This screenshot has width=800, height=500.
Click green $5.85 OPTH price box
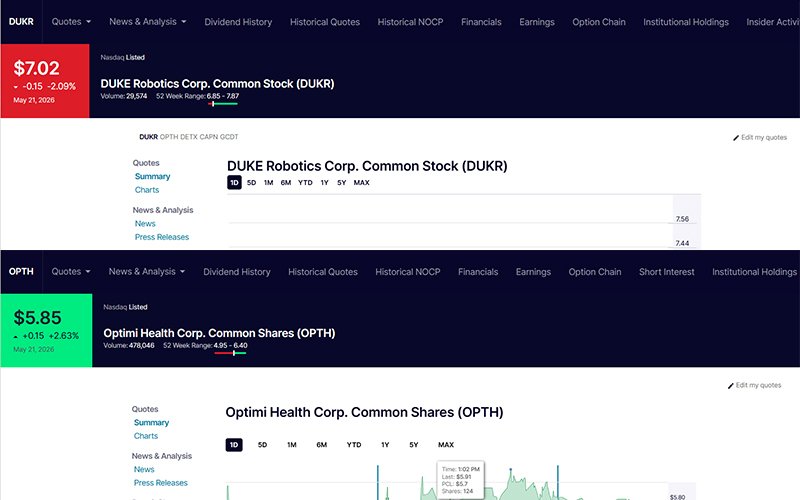coord(46,330)
